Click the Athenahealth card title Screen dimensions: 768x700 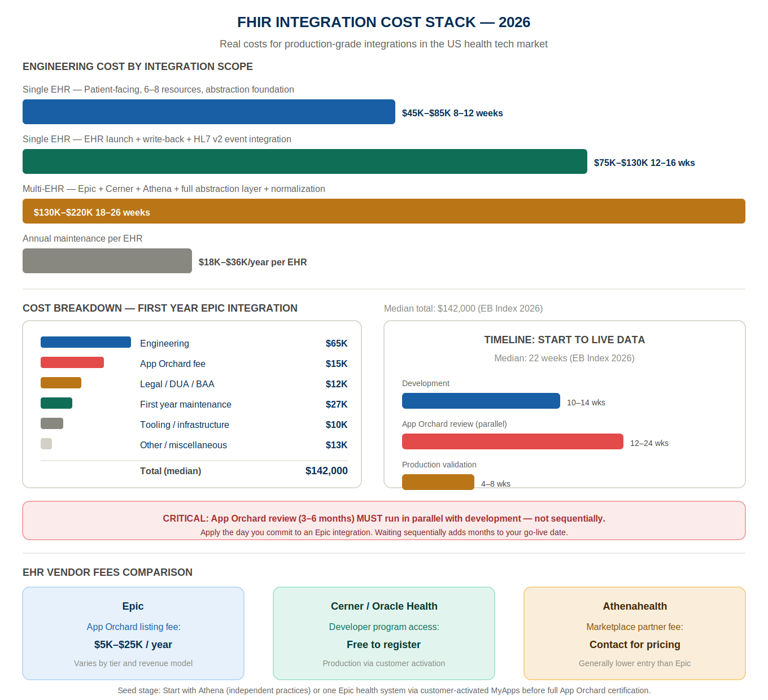pyautogui.click(x=635, y=606)
